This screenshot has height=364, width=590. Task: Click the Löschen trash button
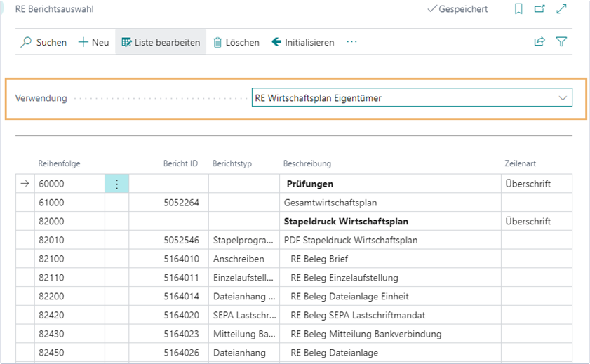click(236, 42)
